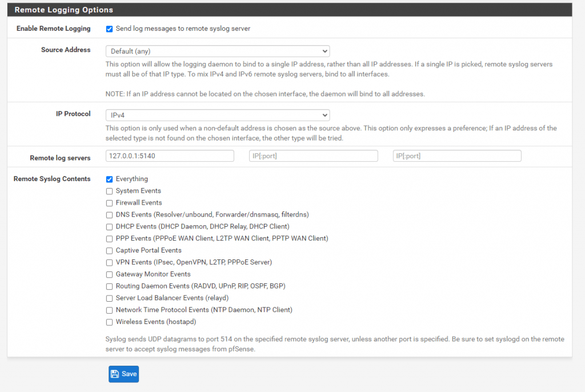
Task: Enable Routing Daemon Events checkbox
Action: [x=109, y=287]
